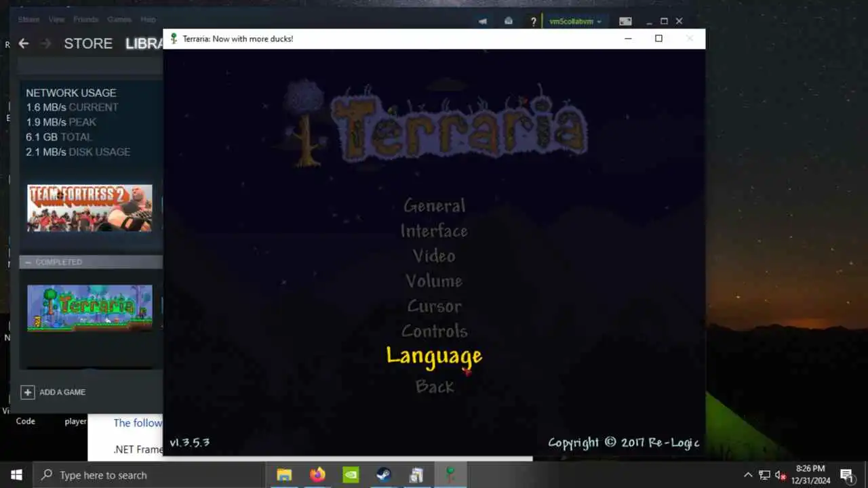The width and height of the screenshot is (868, 488).
Task: Open network status tray icon
Action: pyautogui.click(x=764, y=475)
